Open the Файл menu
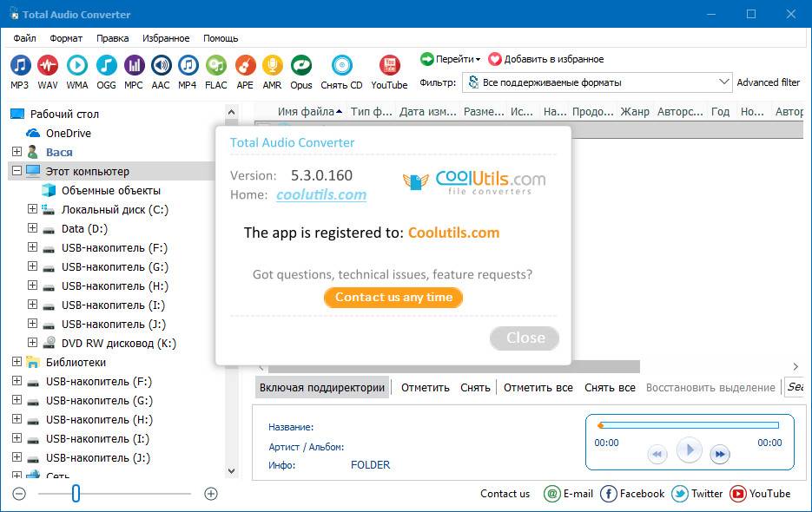This screenshot has width=812, height=512. click(25, 38)
